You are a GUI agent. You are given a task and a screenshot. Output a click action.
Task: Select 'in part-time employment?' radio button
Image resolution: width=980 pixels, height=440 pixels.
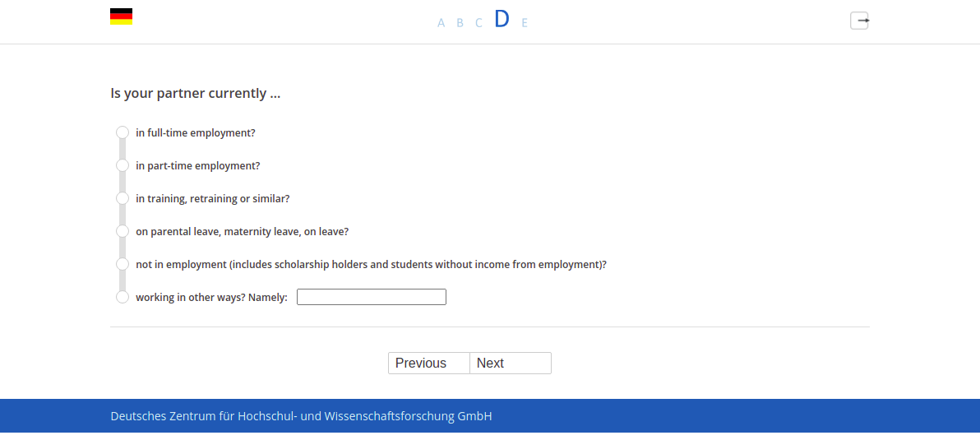pos(122,165)
